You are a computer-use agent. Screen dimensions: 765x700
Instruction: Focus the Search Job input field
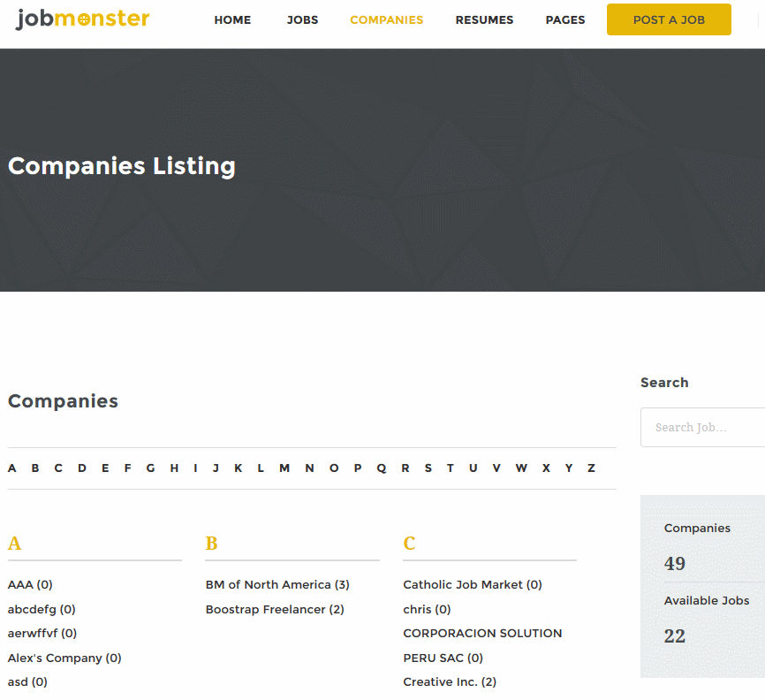(x=702, y=427)
